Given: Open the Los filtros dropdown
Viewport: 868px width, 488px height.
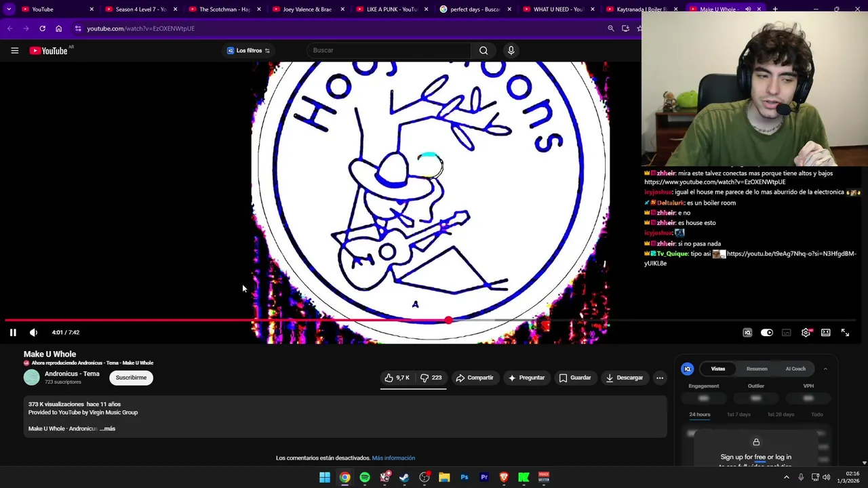Looking at the screenshot, I should (248, 50).
